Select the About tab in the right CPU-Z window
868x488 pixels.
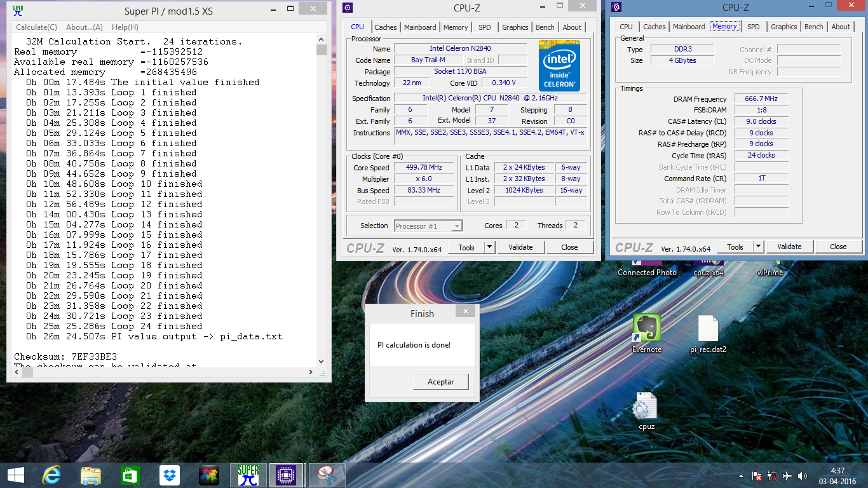(x=841, y=27)
